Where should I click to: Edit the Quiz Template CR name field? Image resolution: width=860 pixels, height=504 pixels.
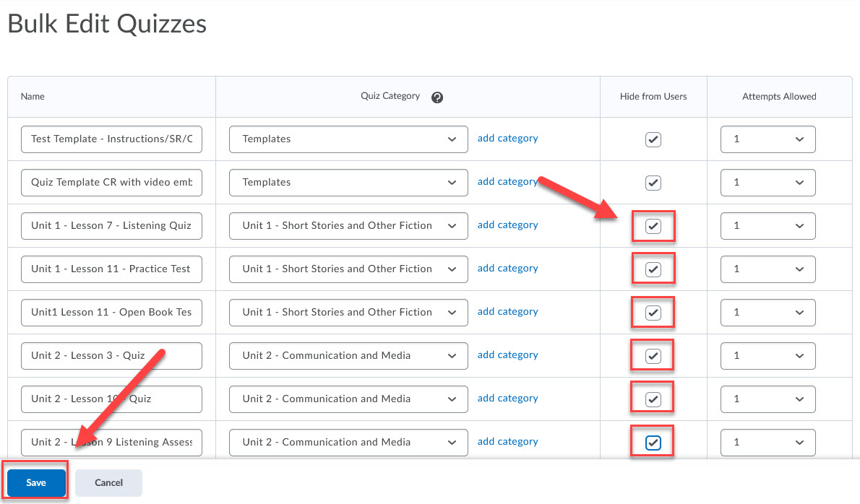[x=111, y=183]
